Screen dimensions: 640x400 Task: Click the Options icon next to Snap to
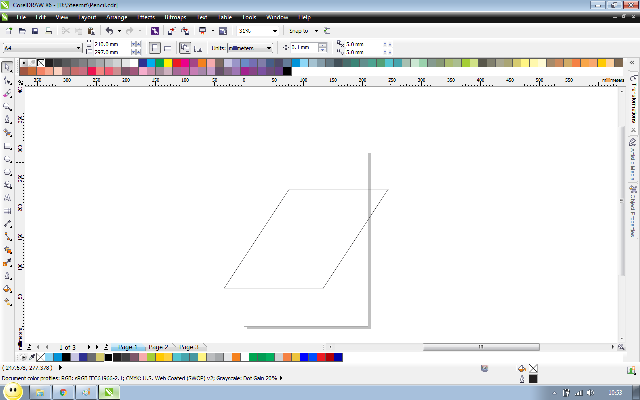click(x=327, y=31)
